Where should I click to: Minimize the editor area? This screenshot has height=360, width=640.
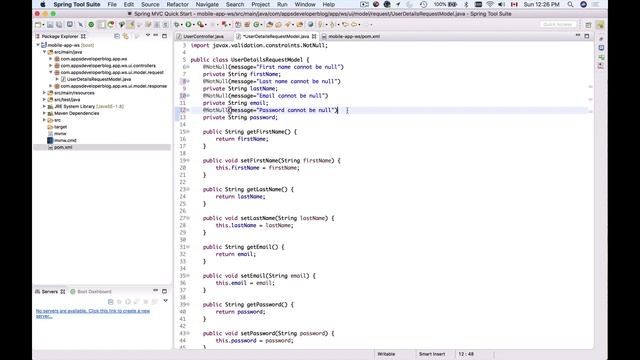point(578,36)
